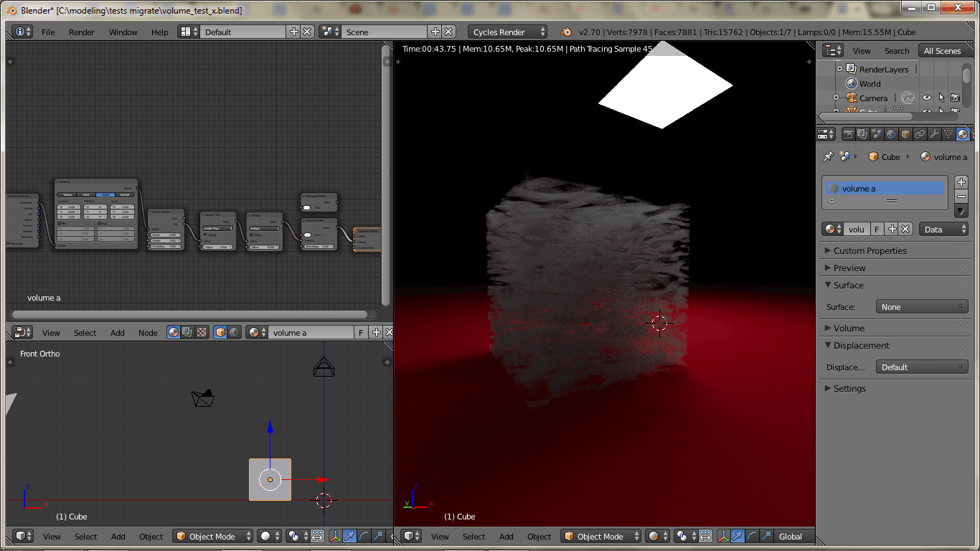Viewport: 980px width, 551px height.
Task: Click the Scene name field
Action: tap(384, 32)
